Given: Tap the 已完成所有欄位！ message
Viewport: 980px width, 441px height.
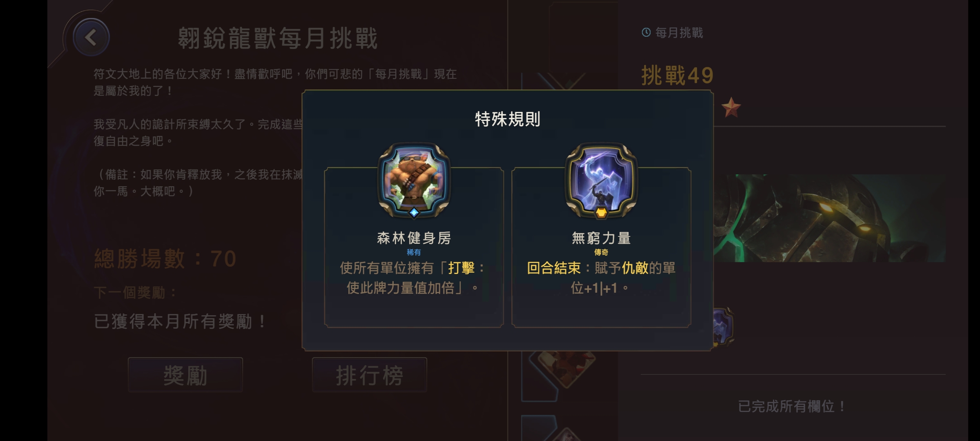Looking at the screenshot, I should coord(792,406).
